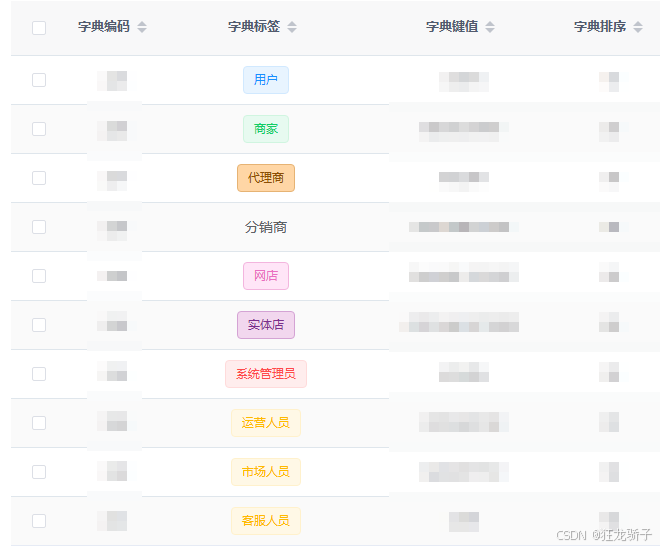Click the yellow 市场人员 tag
The image size is (660, 549).
(x=266, y=472)
